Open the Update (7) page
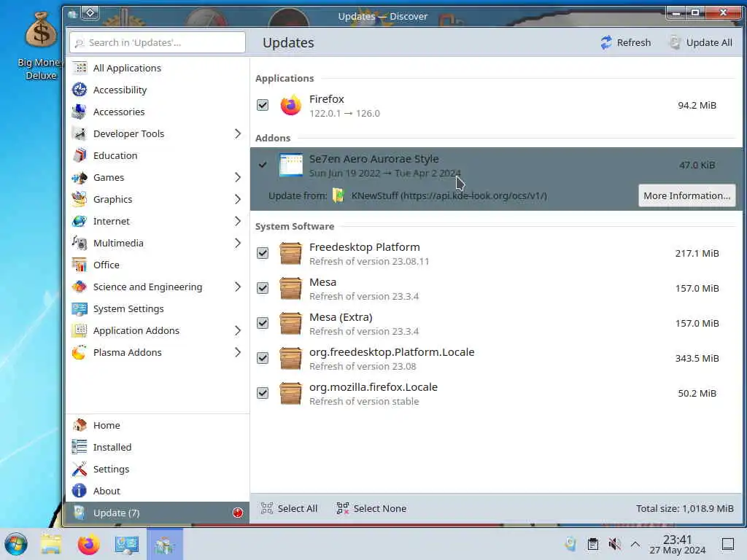747x560 pixels. 158,513
